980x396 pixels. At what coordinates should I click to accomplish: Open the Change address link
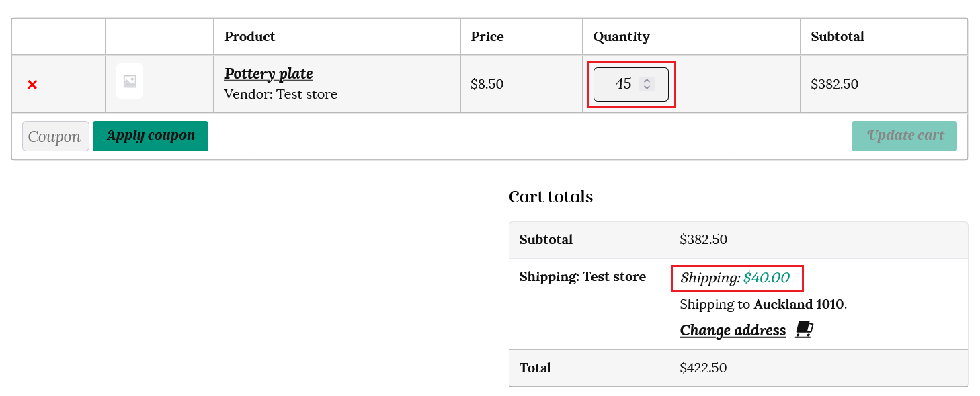tap(733, 330)
